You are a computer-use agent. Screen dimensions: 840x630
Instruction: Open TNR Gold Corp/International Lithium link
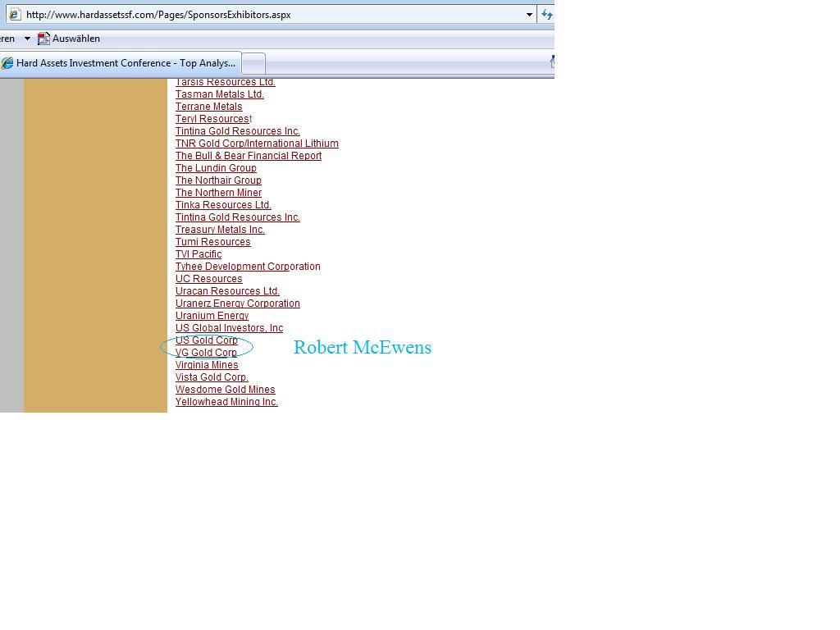pos(257,144)
